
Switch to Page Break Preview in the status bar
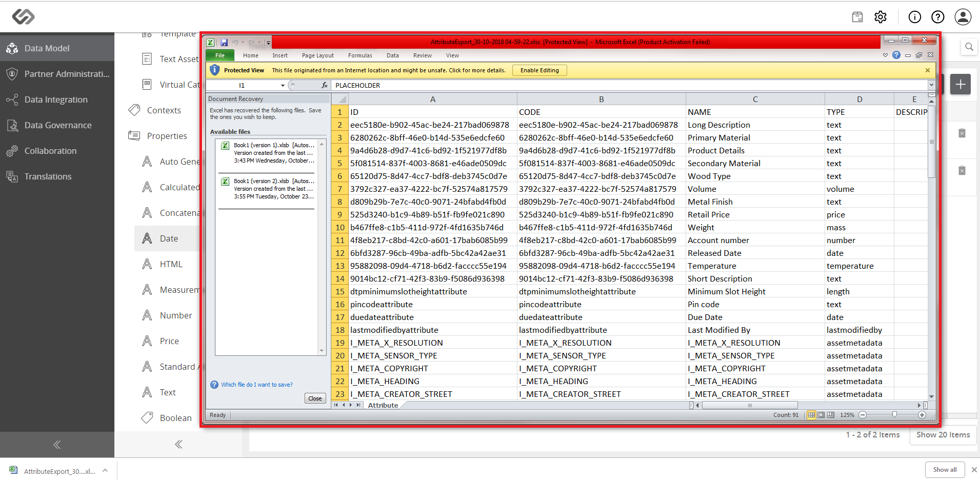point(831,415)
